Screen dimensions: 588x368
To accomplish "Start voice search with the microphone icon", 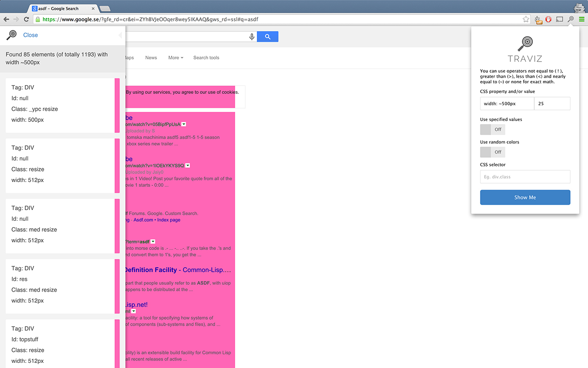I will point(251,36).
